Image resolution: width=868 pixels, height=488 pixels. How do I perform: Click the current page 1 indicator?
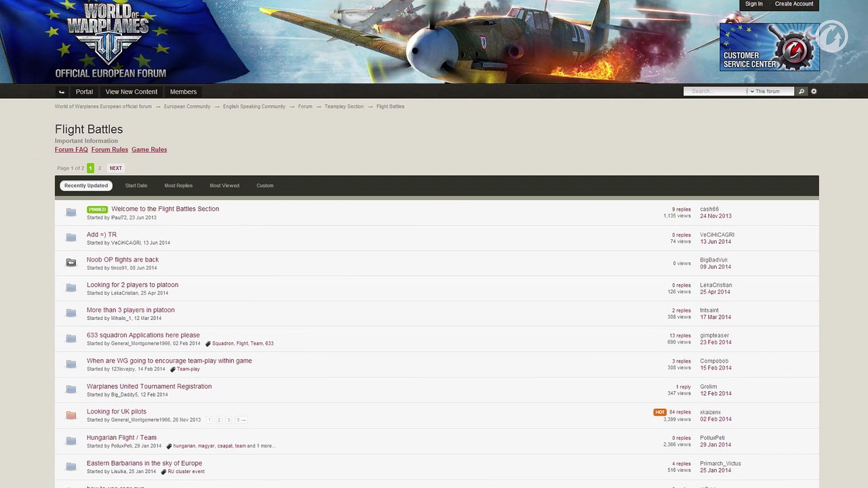coord(90,168)
